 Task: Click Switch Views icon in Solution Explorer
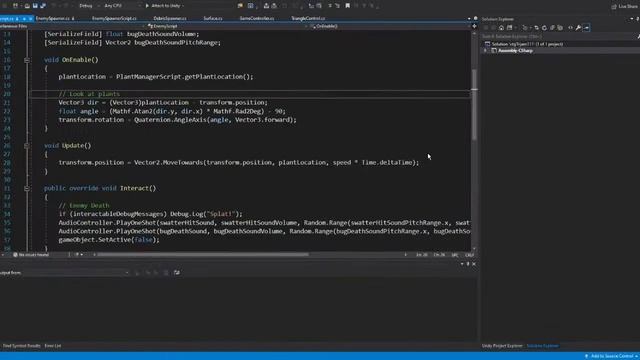(x=510, y=28)
